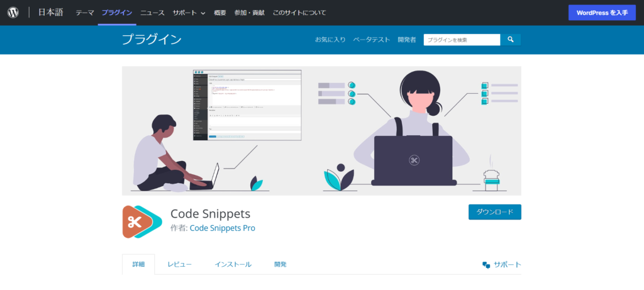Expand the サポート menu dropdown

point(189,13)
